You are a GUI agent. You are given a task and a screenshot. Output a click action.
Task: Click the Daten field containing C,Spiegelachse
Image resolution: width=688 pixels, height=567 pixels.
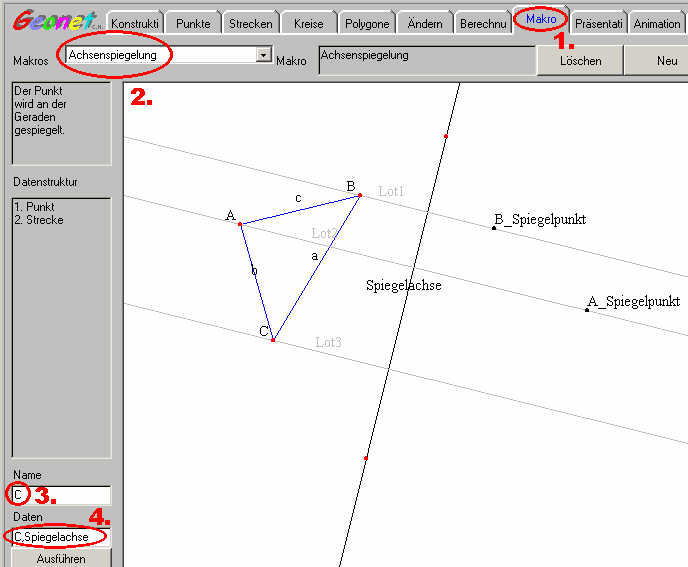(61, 537)
